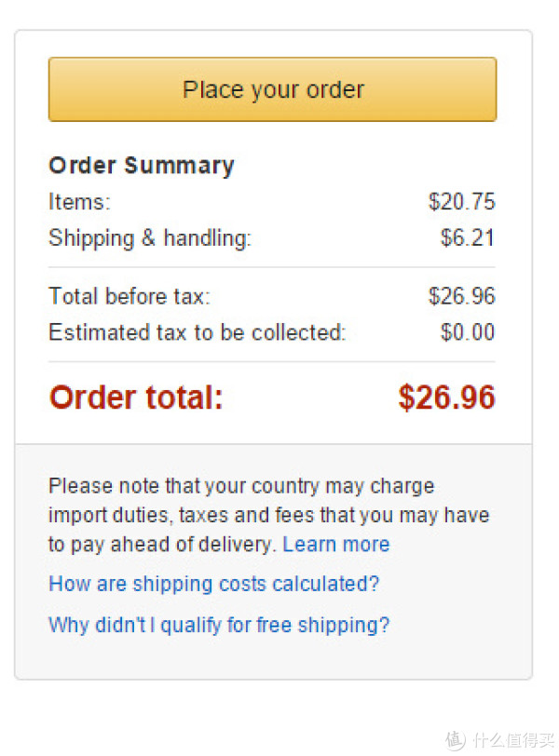Click the import duties notice paragraph
559x756 pixels.
click(x=269, y=515)
